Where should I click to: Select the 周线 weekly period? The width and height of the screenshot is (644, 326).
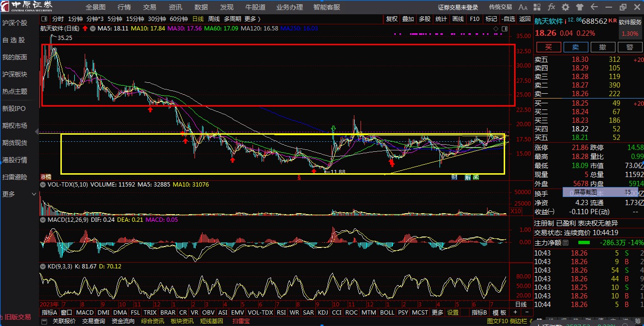[214, 19]
